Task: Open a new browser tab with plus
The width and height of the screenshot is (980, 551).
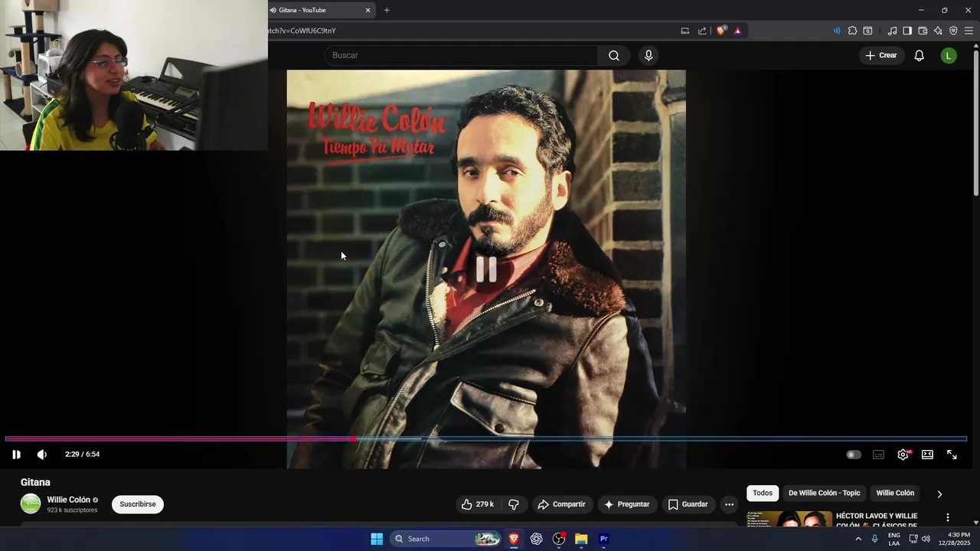Action: point(387,10)
